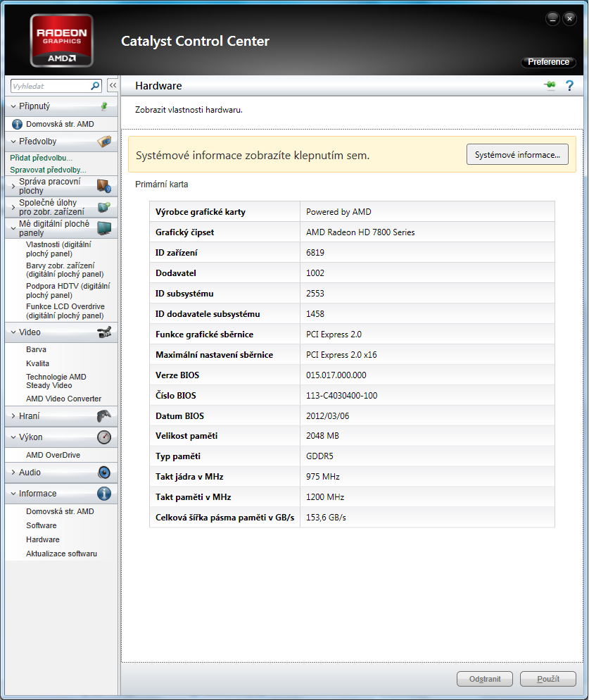Click the core clock value 975 MHz
Image resolution: width=589 pixels, height=700 pixels.
pos(322,477)
